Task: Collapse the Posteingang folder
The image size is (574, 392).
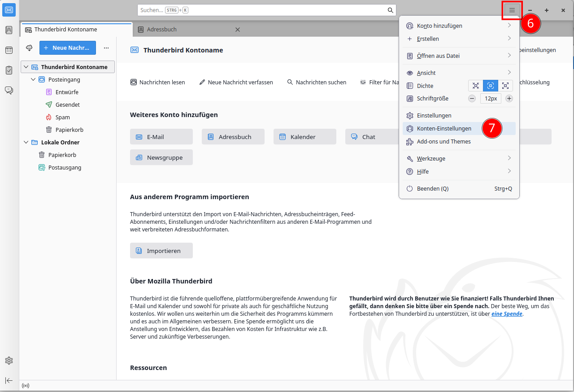Action: 33,79
